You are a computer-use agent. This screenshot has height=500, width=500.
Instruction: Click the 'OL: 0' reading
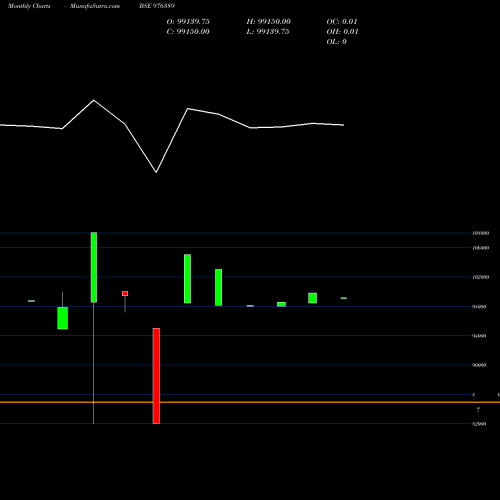tap(337, 42)
